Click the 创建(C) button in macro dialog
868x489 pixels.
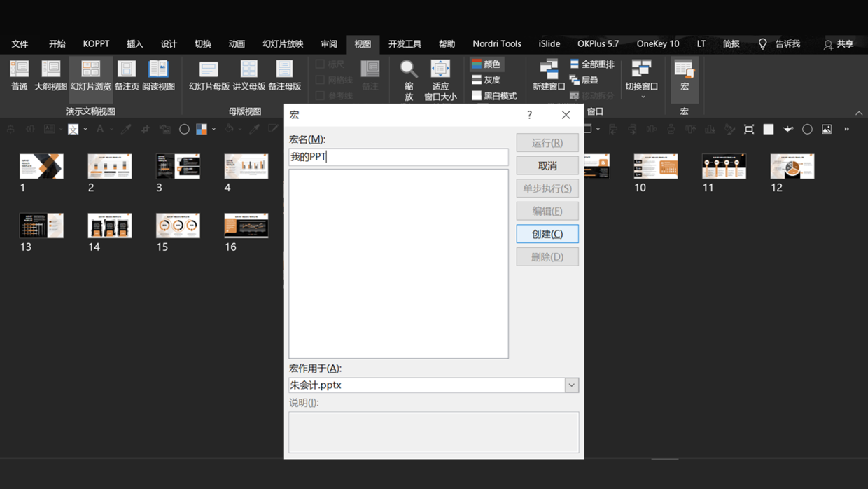[x=547, y=234]
